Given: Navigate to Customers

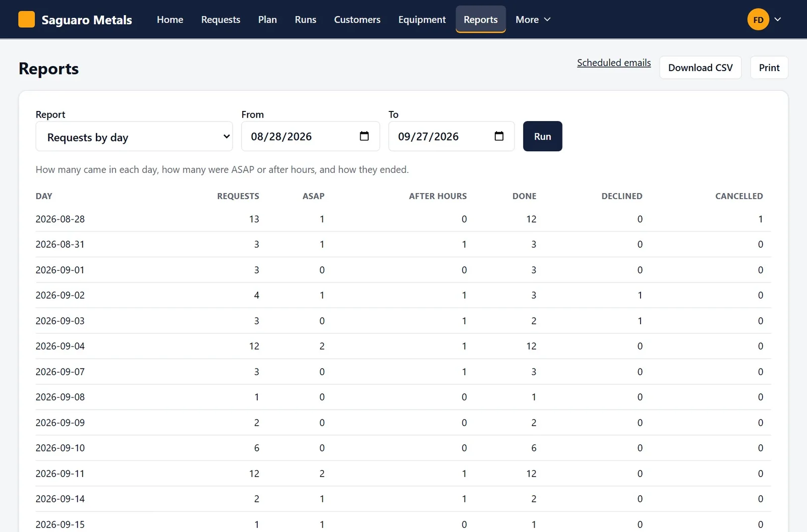Looking at the screenshot, I should pos(357,20).
